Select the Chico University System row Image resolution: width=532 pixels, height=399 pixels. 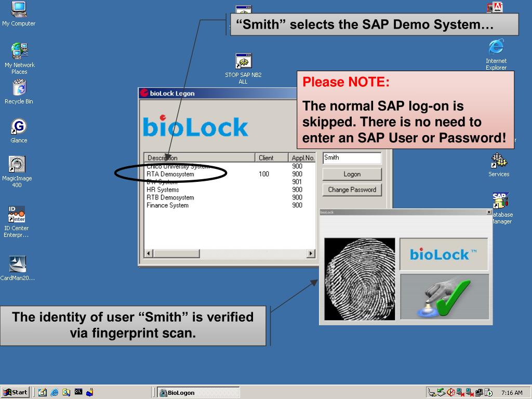click(230, 166)
